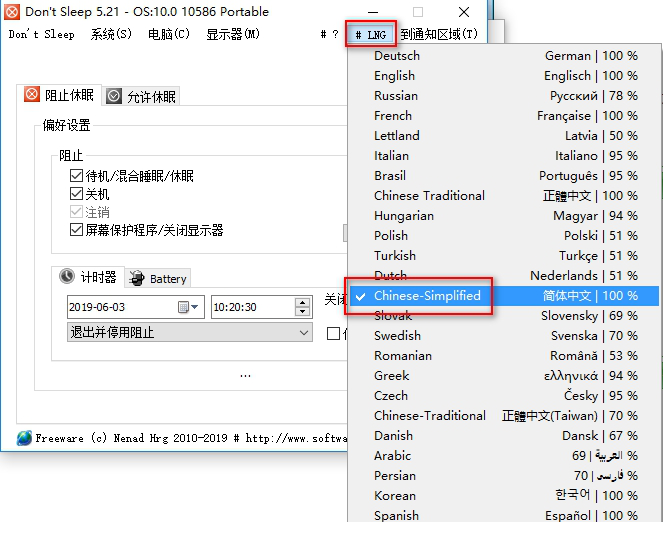Switch to the Battery tab
The height and width of the screenshot is (542, 663).
pos(158,279)
